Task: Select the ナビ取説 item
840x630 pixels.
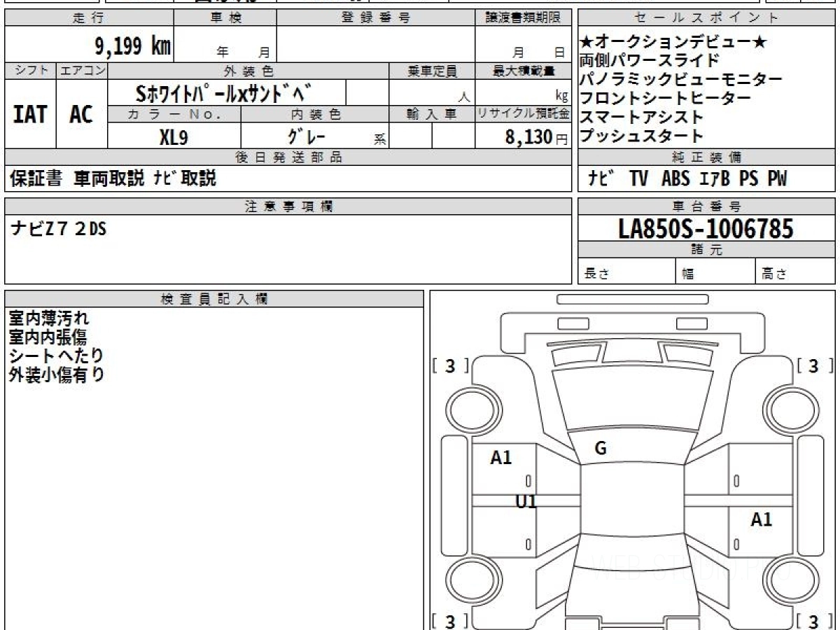Action: 185,178
